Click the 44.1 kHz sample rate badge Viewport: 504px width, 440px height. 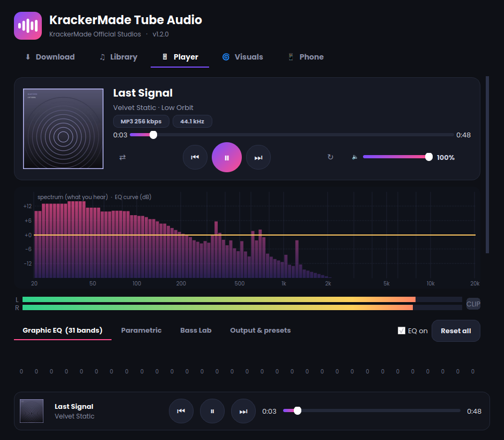tap(192, 121)
